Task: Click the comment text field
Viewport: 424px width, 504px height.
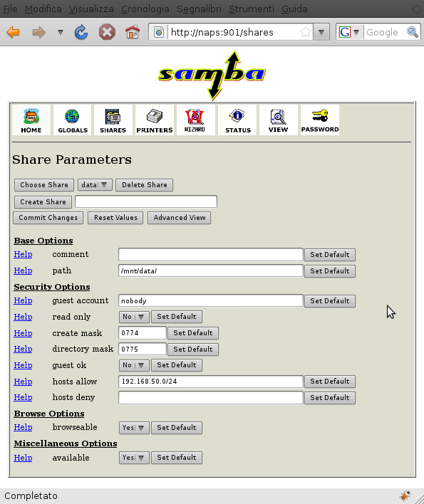Action: (x=211, y=255)
